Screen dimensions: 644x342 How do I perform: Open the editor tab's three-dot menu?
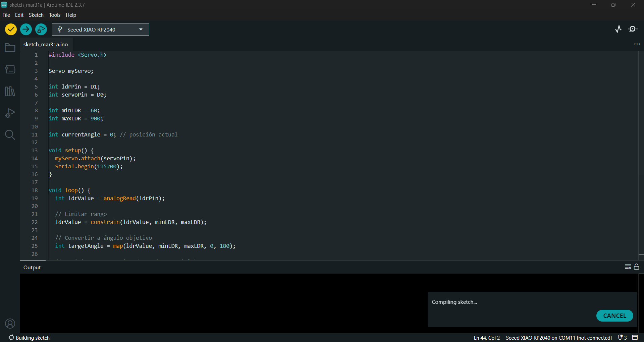[x=637, y=44]
